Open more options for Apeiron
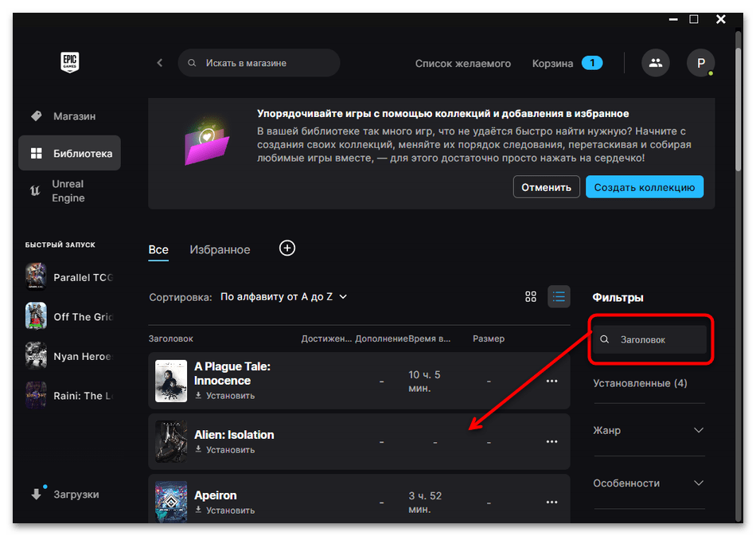 pos(551,503)
